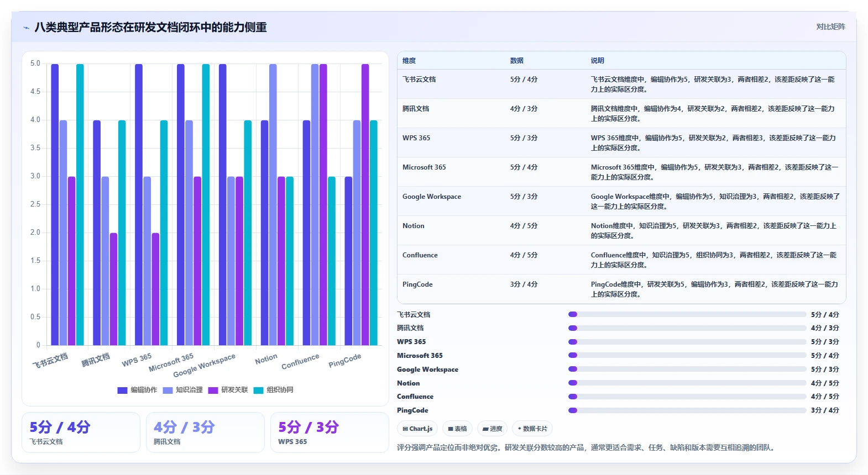Click the Google Workspace progress bar

coord(687,369)
